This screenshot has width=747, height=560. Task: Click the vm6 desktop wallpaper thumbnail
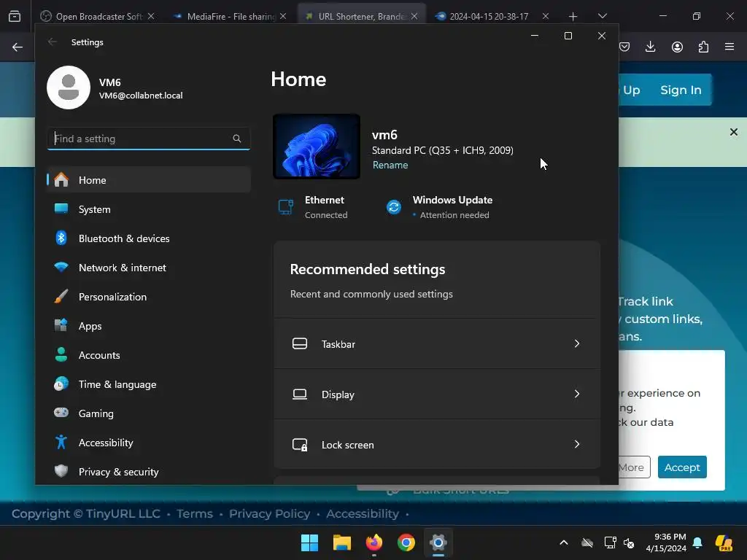point(317,146)
